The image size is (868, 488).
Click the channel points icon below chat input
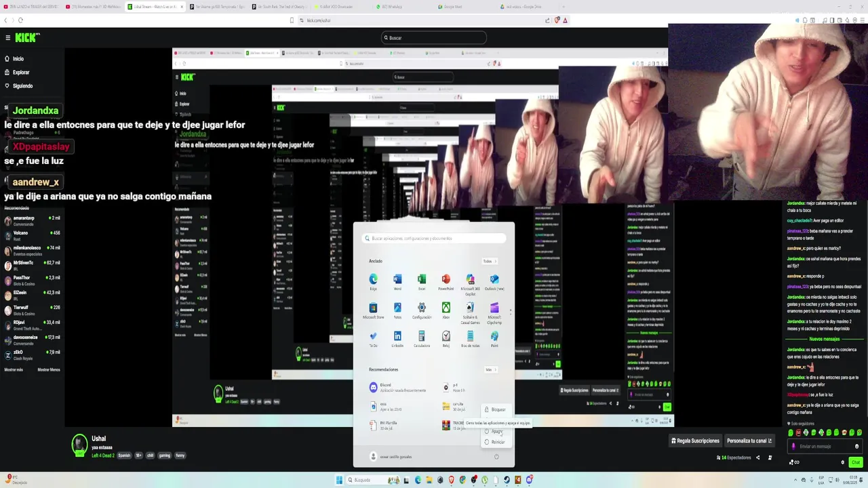793,462
